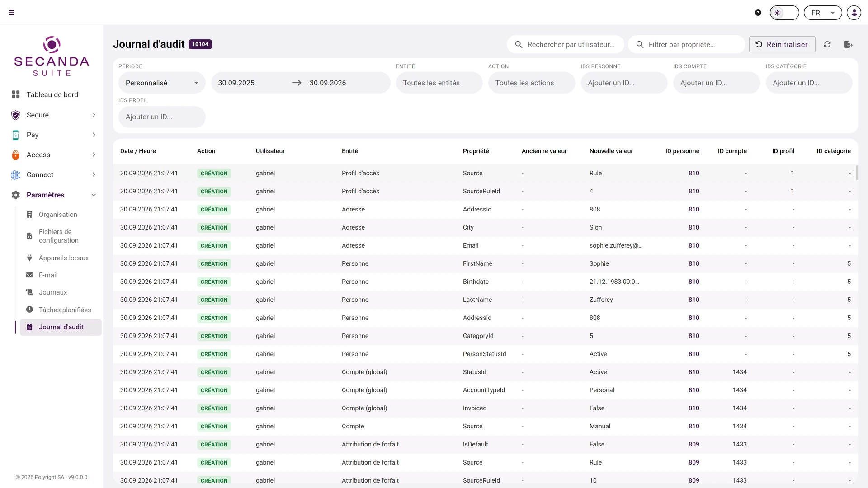868x488 pixels.
Task: Open the user profile icon
Action: point(854,13)
